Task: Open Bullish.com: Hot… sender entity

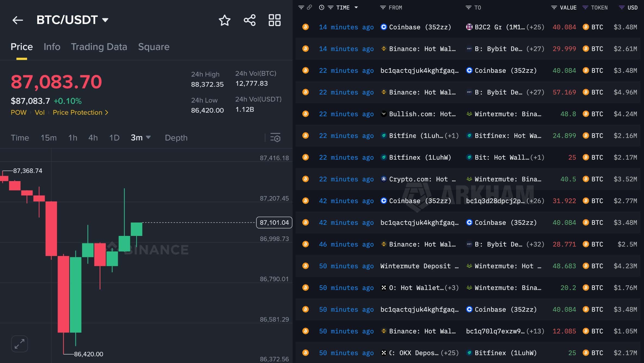Action: tap(422, 114)
